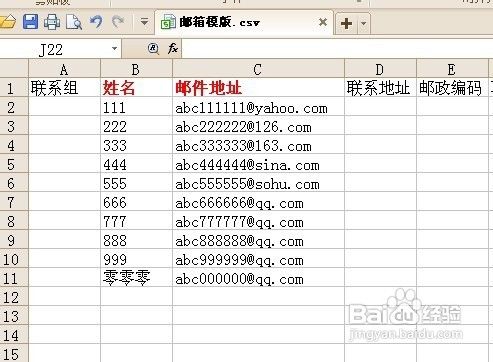The width and height of the screenshot is (493, 362).
Task: Select cell with name 111
Action: click(x=136, y=107)
